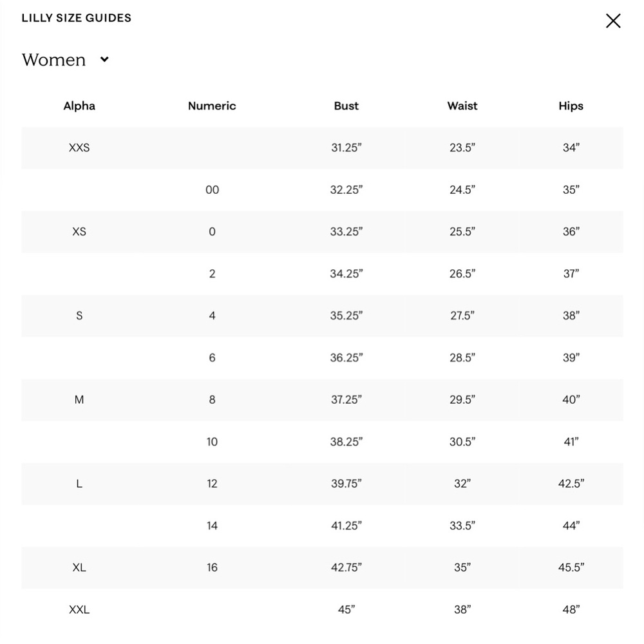
Task: Click the Lilly Size Guides title
Action: click(77, 18)
